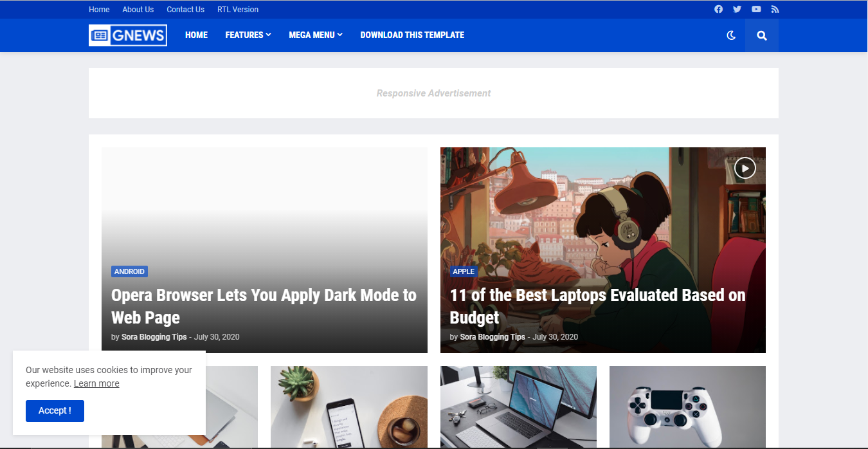Image resolution: width=868 pixels, height=449 pixels.
Task: Expand the FEATURES chevron arrow
Action: 269,35
